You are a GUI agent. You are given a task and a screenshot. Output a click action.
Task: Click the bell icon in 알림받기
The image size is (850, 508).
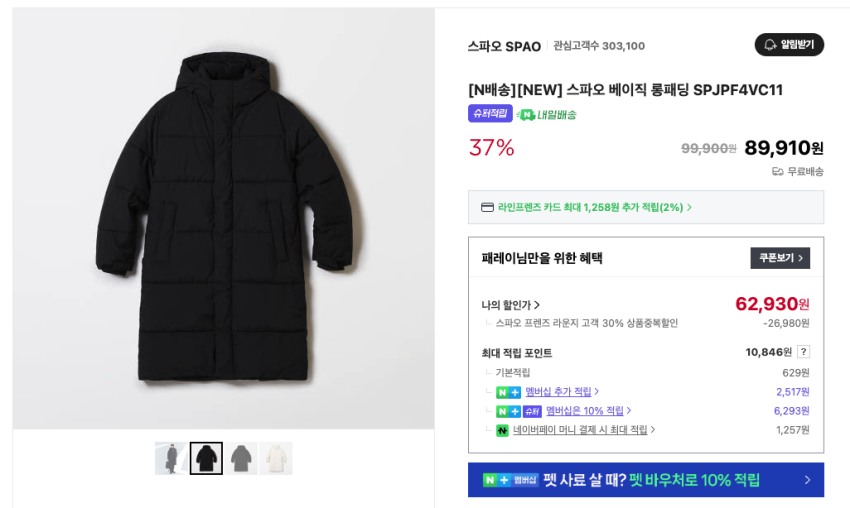(770, 45)
